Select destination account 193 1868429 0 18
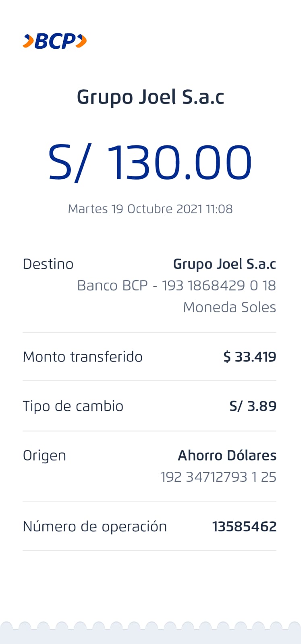This screenshot has height=644, width=301. tap(219, 285)
